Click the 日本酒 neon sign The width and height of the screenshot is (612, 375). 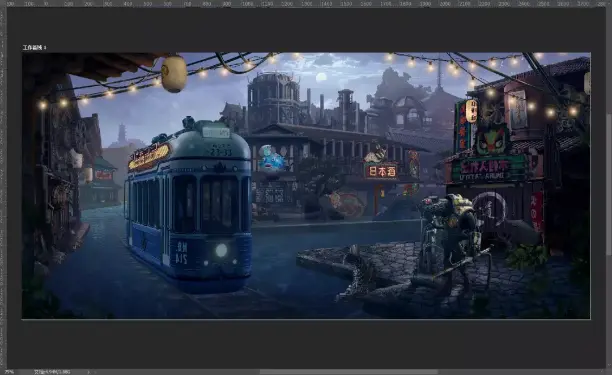pos(381,171)
